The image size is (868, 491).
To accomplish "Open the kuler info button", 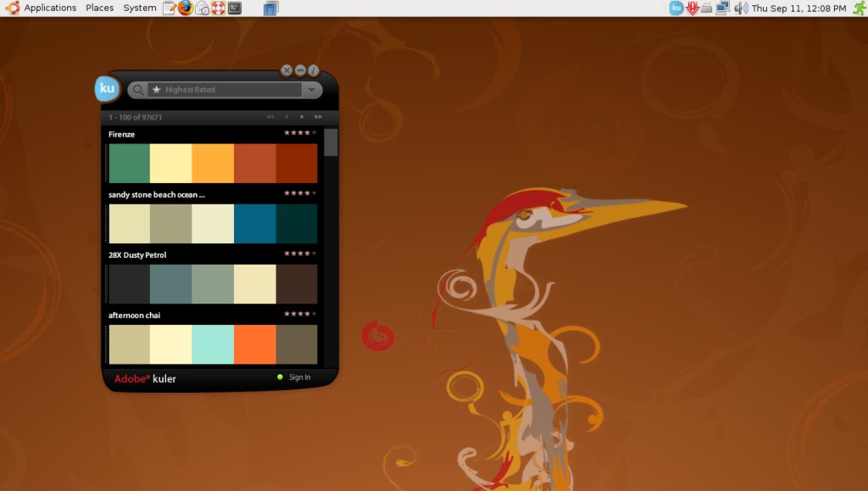I will (x=314, y=70).
